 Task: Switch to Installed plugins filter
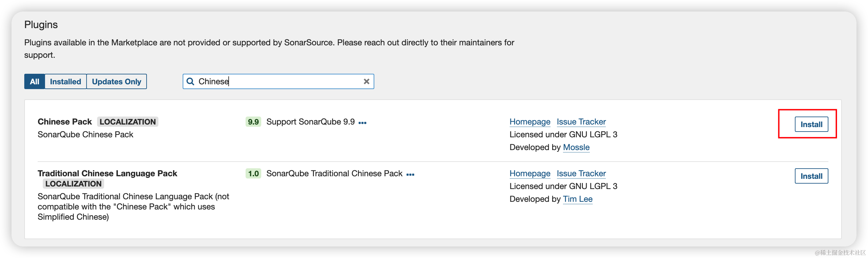[x=65, y=81]
